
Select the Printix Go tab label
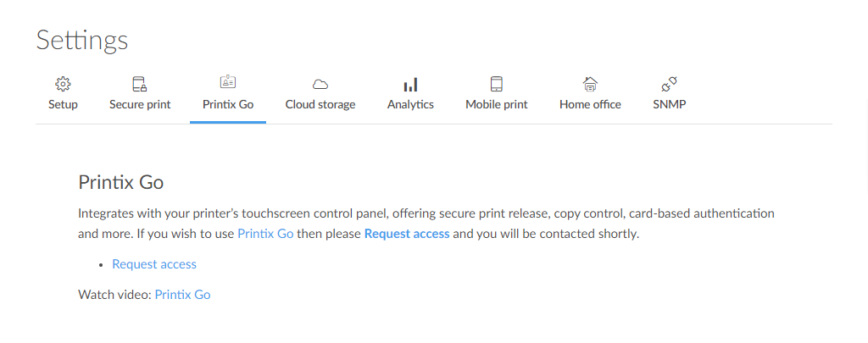pos(228,104)
